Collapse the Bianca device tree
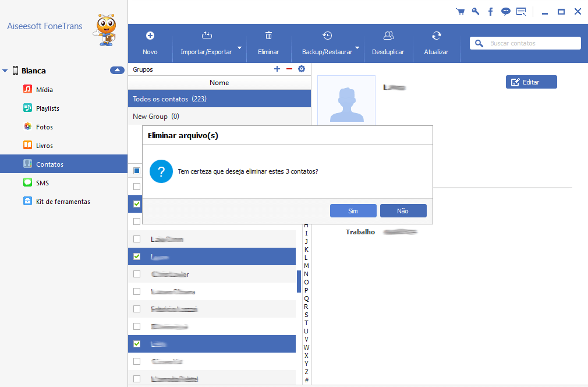The image size is (588, 387). coord(5,71)
